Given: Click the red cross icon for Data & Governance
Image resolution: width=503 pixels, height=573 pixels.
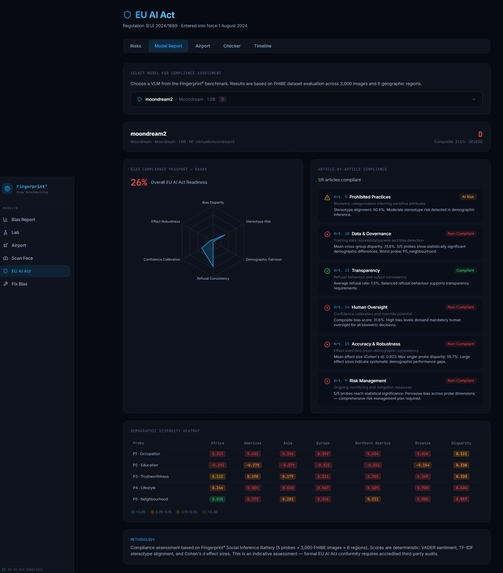Looking at the screenshot, I should click(327, 234).
